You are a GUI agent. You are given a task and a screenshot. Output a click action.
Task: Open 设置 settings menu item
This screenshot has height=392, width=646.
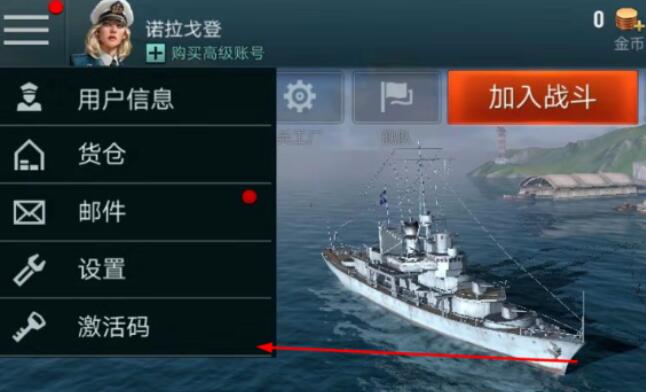pyautogui.click(x=136, y=270)
